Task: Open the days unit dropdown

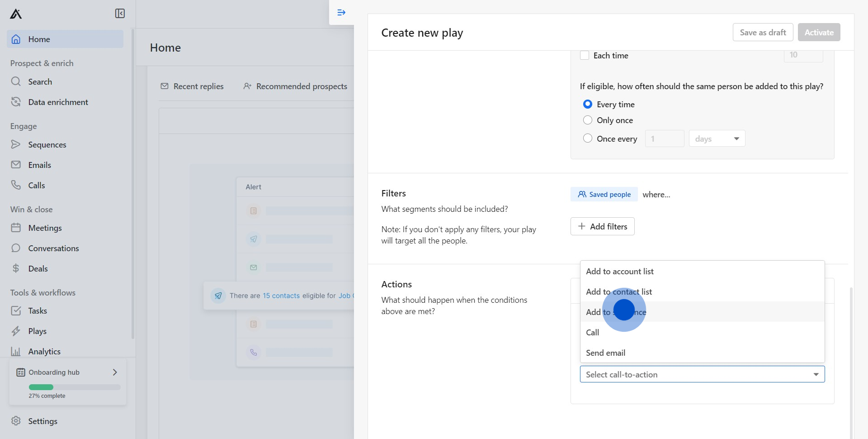Action: pos(717,138)
